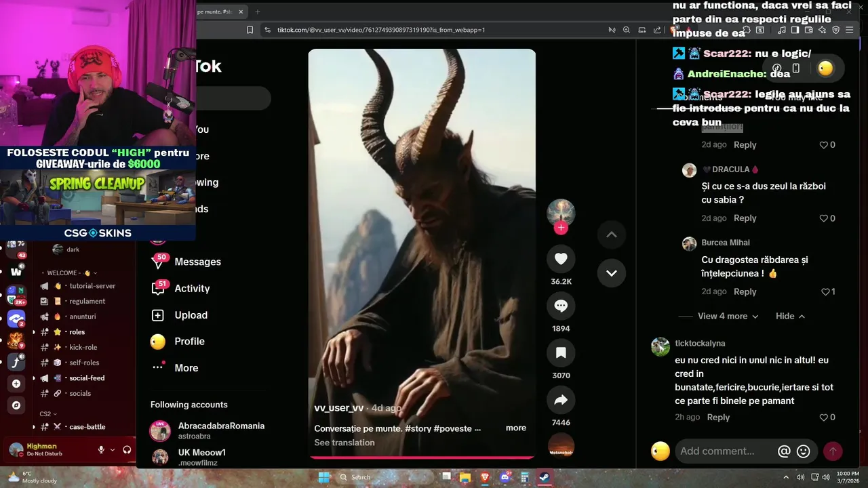Go to previous video with up arrow

click(611, 235)
